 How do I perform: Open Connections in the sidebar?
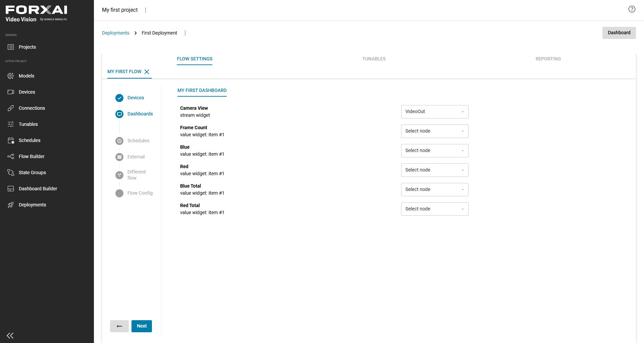coord(32,108)
